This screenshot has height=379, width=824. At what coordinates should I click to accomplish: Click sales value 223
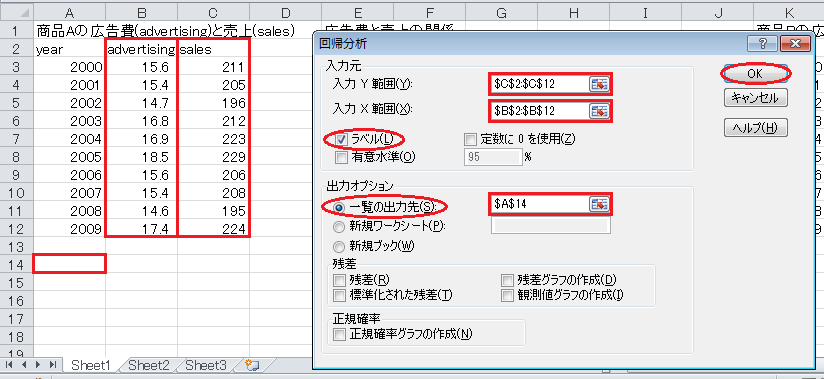pyautogui.click(x=213, y=139)
